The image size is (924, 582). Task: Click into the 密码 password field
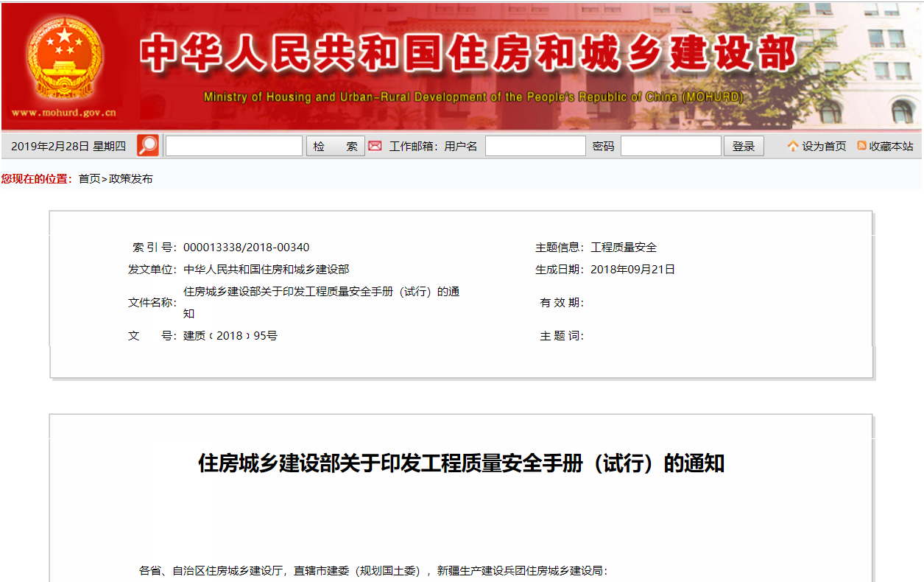(x=671, y=146)
